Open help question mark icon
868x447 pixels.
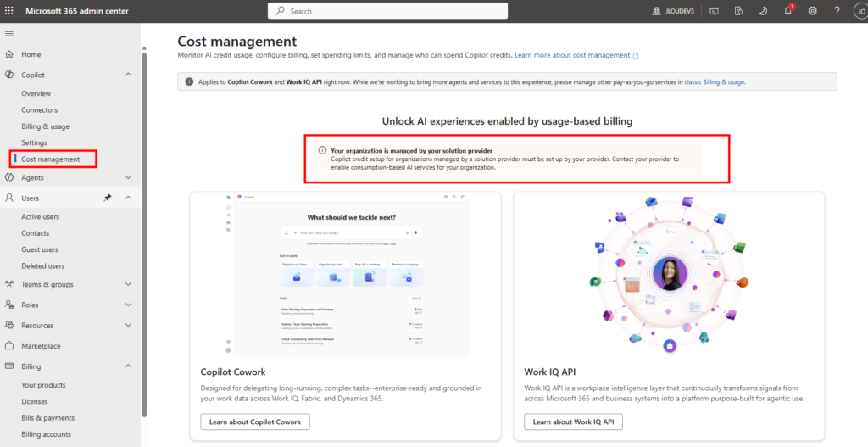pos(837,11)
